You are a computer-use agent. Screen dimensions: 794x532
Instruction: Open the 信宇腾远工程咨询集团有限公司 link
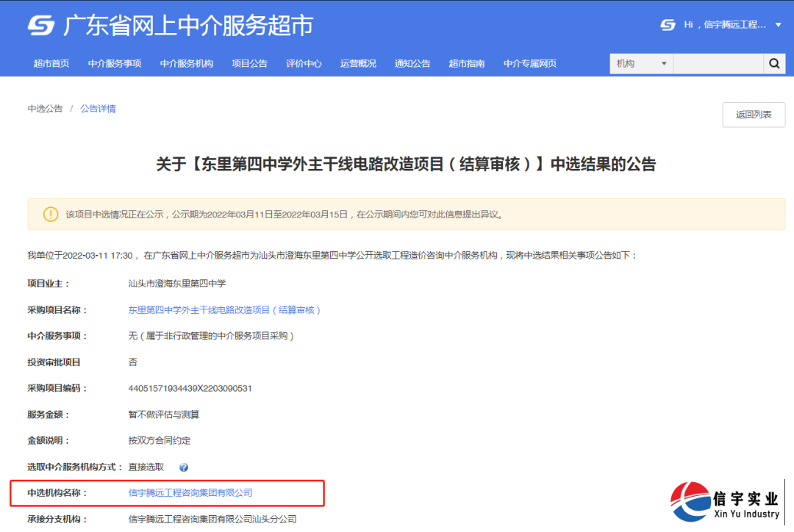[x=190, y=493]
